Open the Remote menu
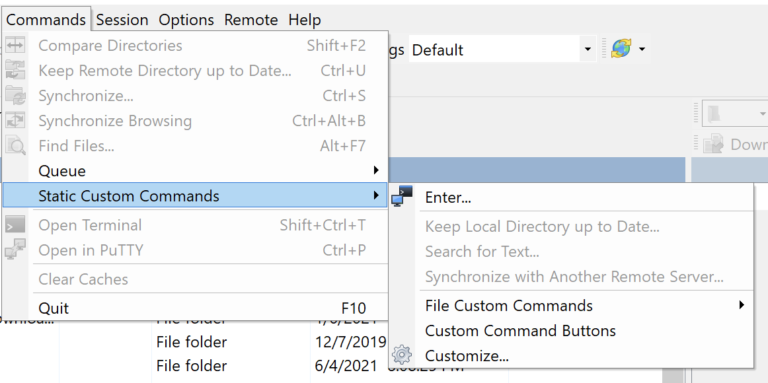 (x=251, y=20)
